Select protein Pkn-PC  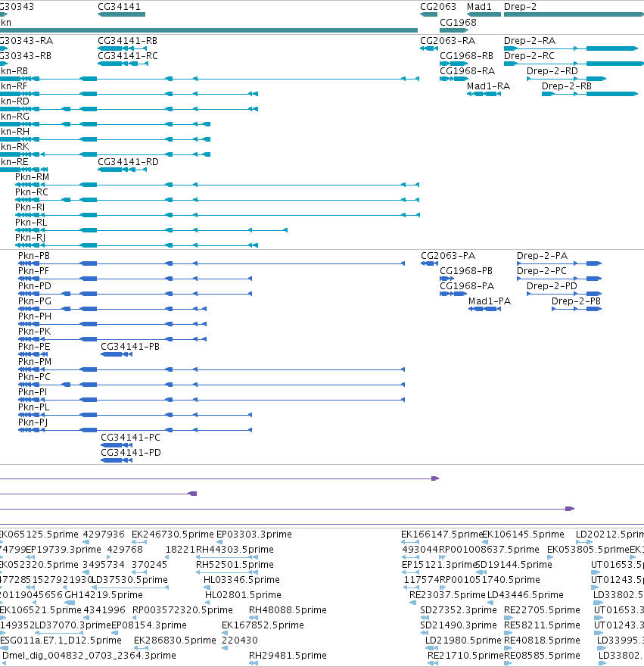[34, 377]
